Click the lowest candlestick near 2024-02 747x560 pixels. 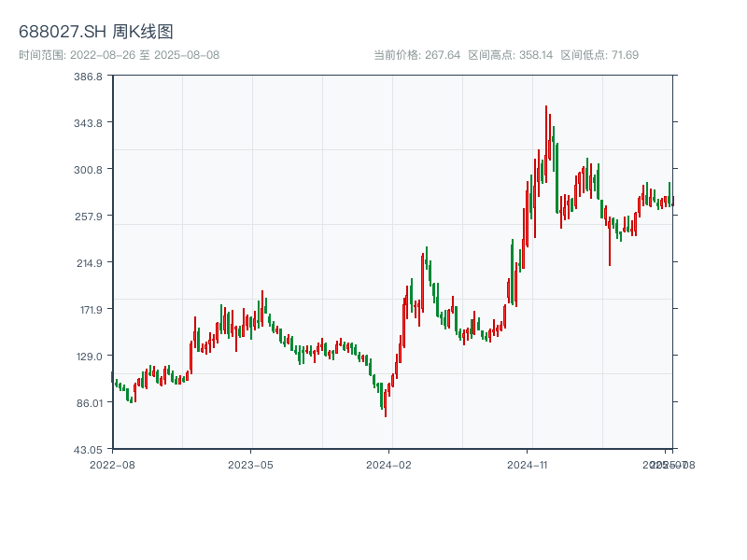click(x=386, y=404)
